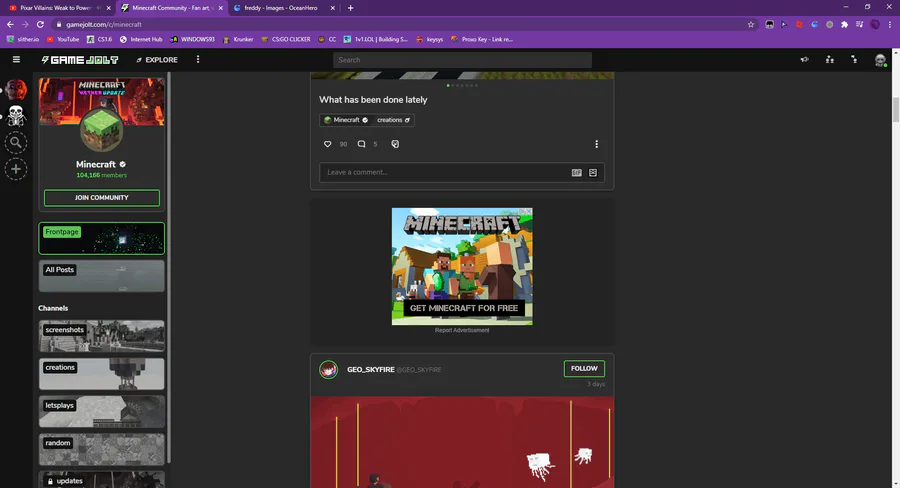Focus the Game Jolt search field

tap(462, 60)
